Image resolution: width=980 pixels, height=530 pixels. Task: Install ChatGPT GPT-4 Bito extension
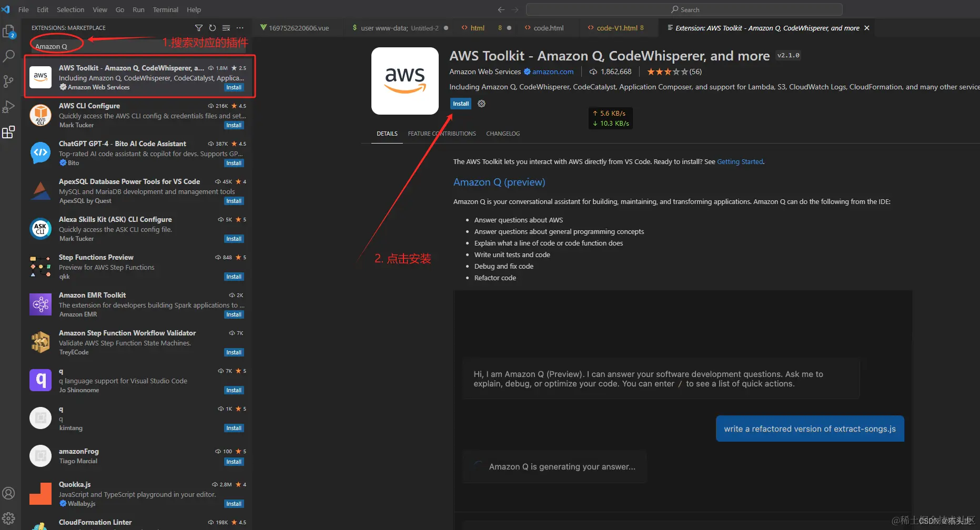click(x=234, y=163)
